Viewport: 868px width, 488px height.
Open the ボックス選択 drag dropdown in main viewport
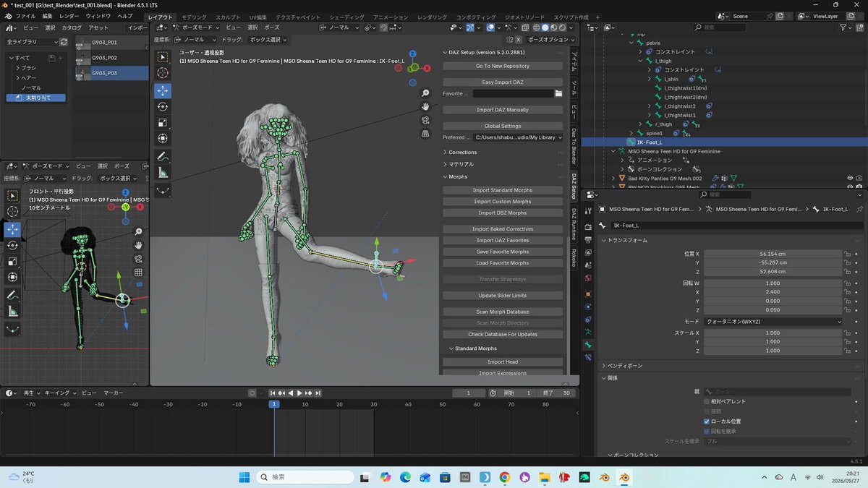pyautogui.click(x=267, y=40)
